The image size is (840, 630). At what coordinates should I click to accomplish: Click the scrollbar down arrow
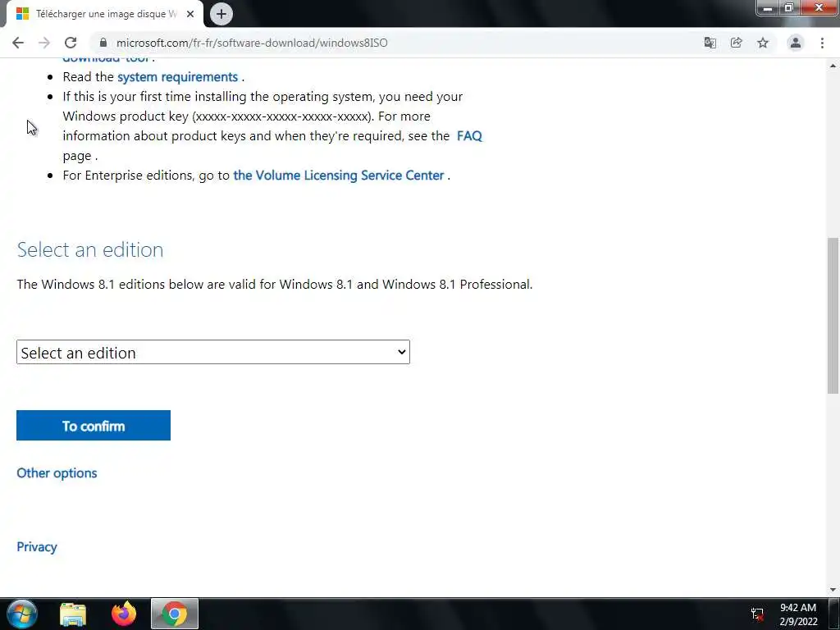pyautogui.click(x=833, y=590)
